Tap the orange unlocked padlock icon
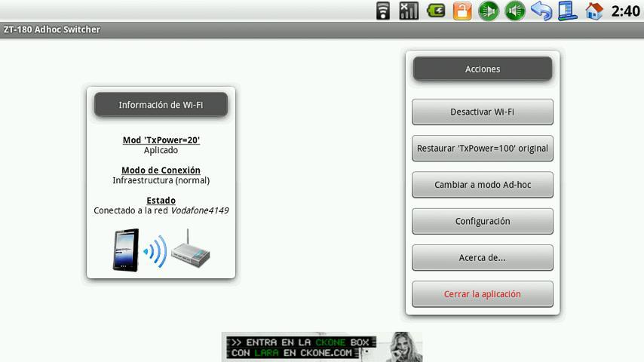The width and height of the screenshot is (644, 362). (x=462, y=11)
